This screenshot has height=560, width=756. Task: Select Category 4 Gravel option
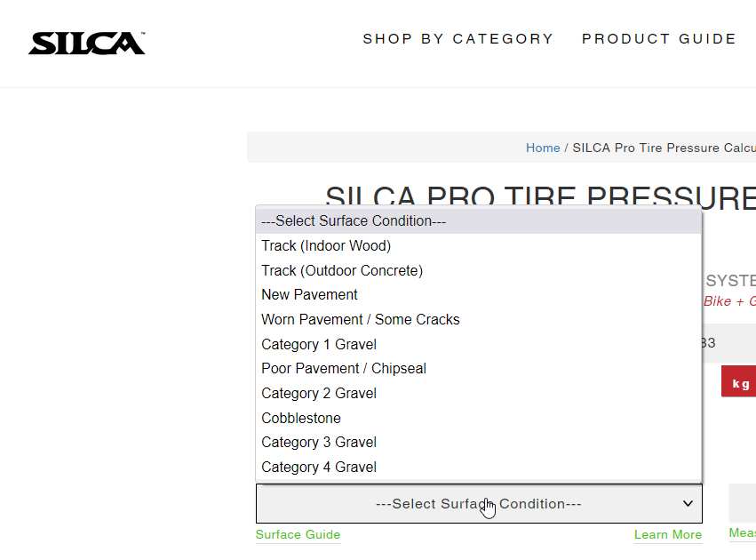point(319,468)
